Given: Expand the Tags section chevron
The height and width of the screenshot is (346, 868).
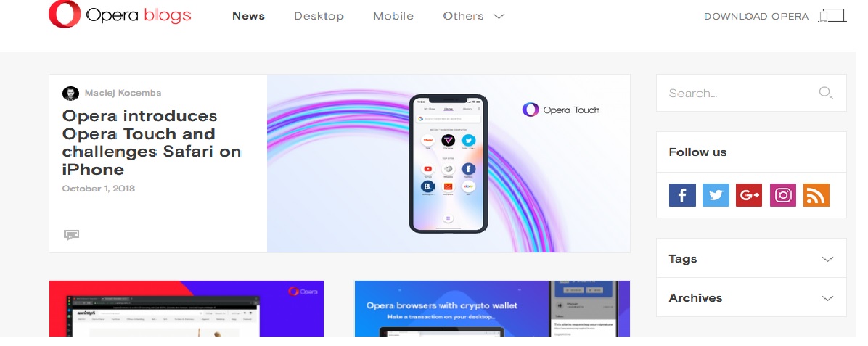Looking at the screenshot, I should pyautogui.click(x=827, y=259).
